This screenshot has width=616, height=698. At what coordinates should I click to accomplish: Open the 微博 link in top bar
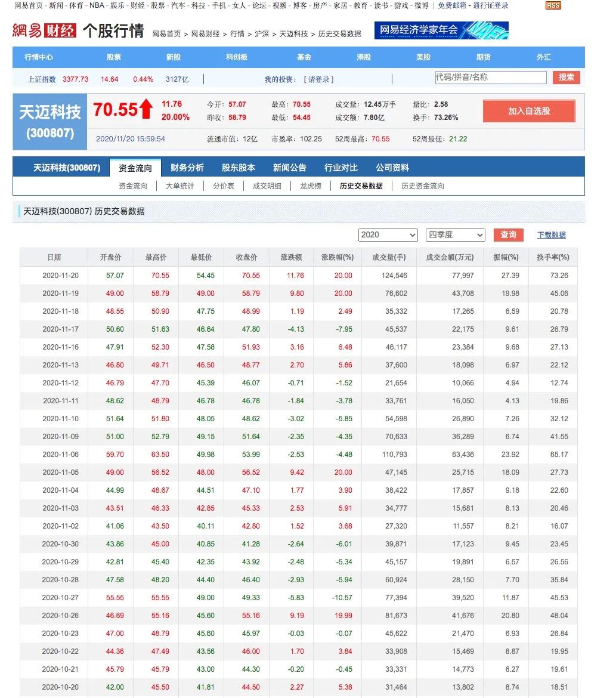[422, 5]
